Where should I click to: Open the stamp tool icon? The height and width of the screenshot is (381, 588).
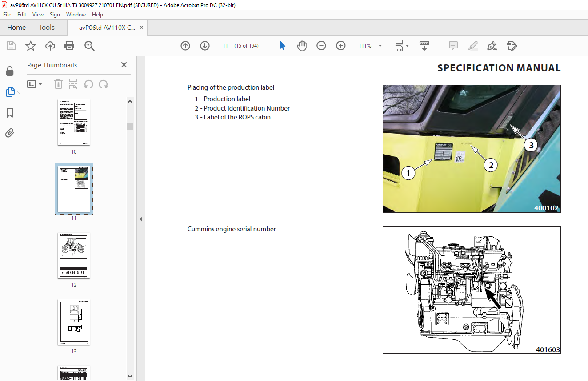(512, 46)
